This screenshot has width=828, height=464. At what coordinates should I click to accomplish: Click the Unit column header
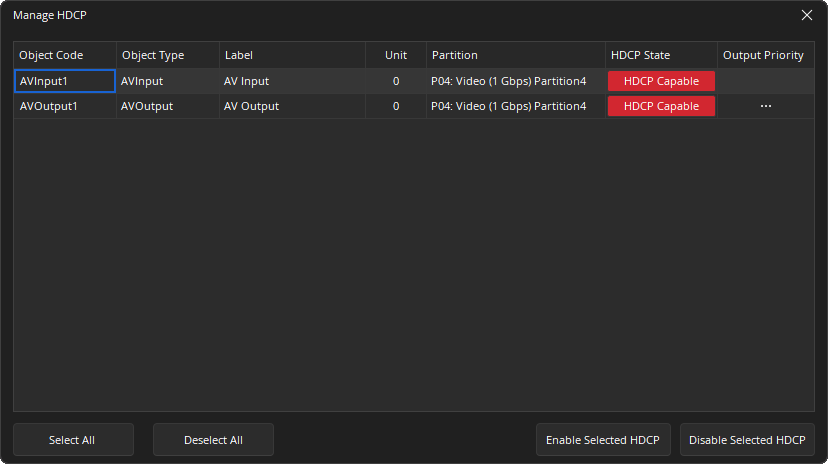pos(396,55)
